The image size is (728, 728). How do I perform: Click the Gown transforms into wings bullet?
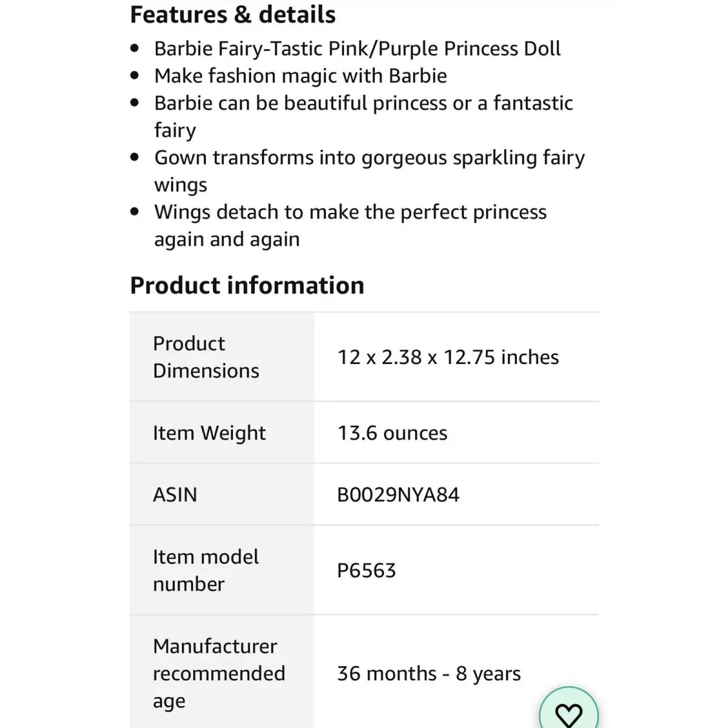pyautogui.click(x=369, y=171)
